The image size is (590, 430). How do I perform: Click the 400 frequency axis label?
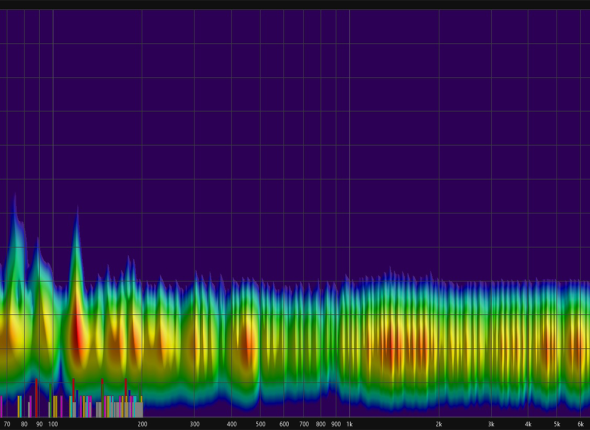tap(231, 424)
